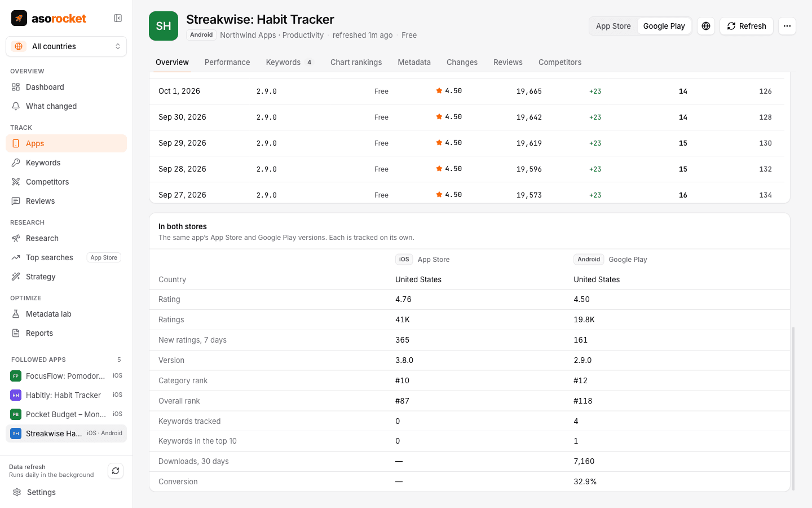Go to the Chart rankings tab
Image resolution: width=812 pixels, height=508 pixels.
point(356,62)
